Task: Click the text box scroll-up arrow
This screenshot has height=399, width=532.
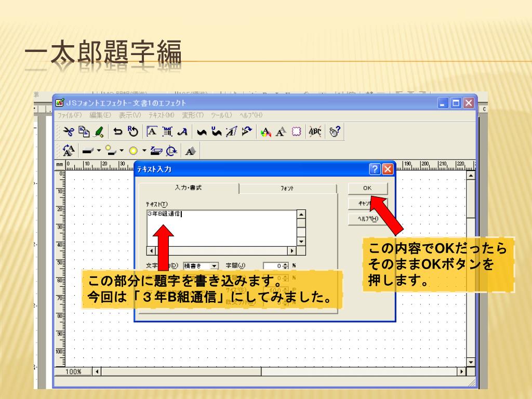Action: pos(301,214)
